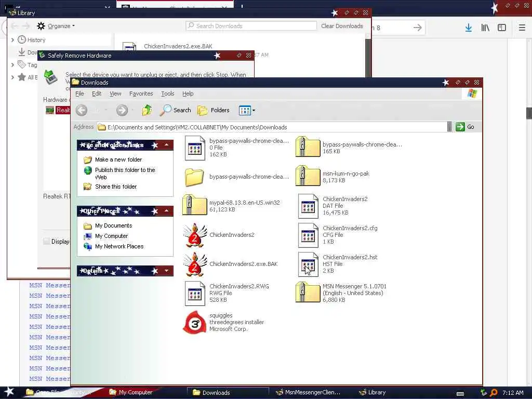532x399 pixels.
Task: Click the Forward arrow in Downloads toolbar
Action: coord(122,110)
